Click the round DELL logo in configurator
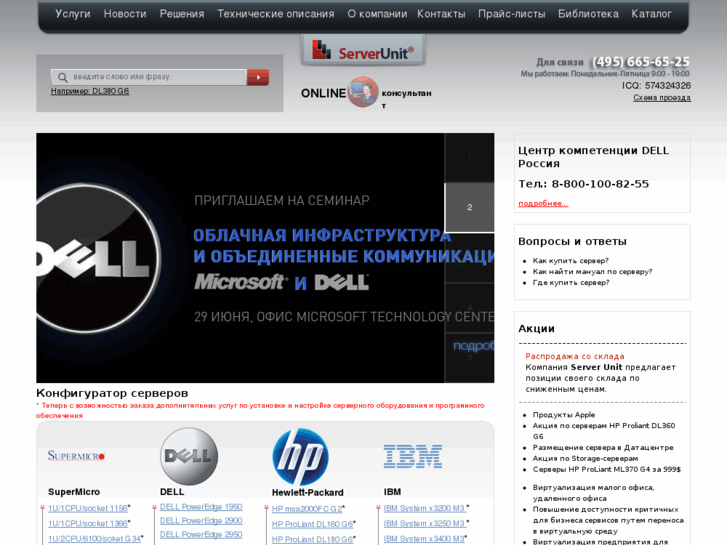 189,456
